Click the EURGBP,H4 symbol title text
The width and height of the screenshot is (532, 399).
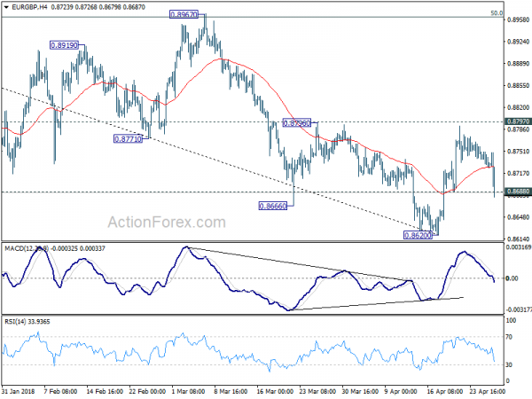point(30,7)
